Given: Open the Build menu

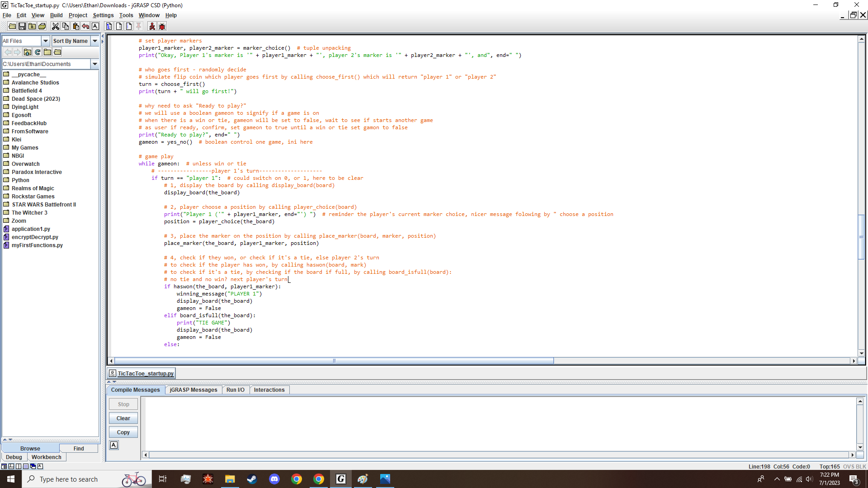Looking at the screenshot, I should (x=56, y=15).
